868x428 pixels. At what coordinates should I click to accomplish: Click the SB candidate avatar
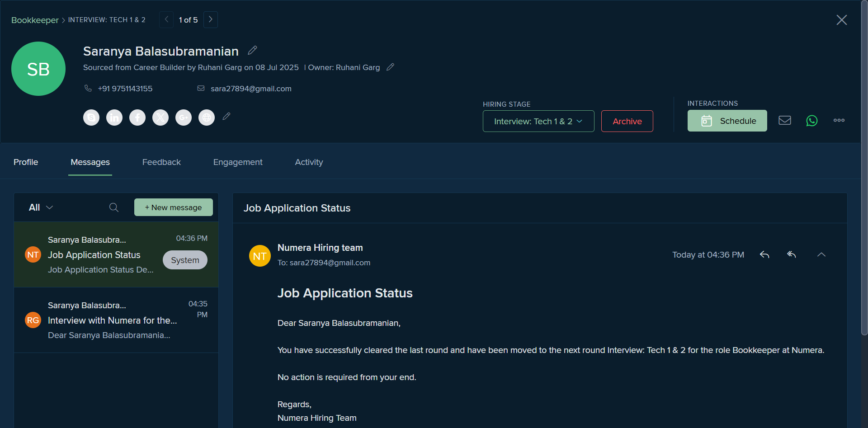tap(38, 69)
